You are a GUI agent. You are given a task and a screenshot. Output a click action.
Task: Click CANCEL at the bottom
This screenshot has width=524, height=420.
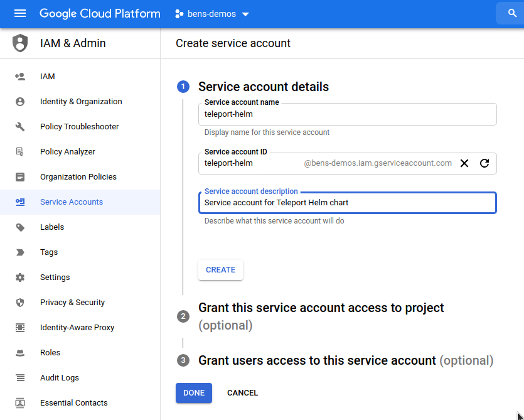click(x=242, y=392)
